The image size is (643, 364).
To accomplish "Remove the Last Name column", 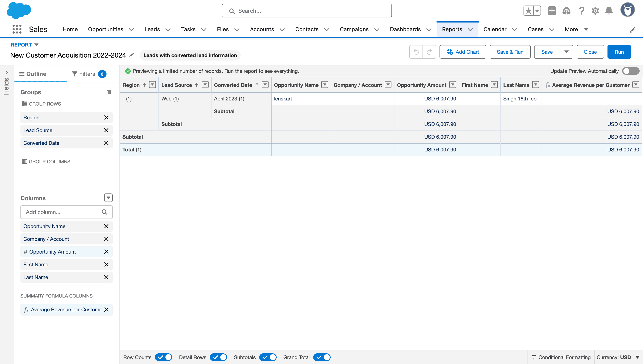I will coord(106,277).
